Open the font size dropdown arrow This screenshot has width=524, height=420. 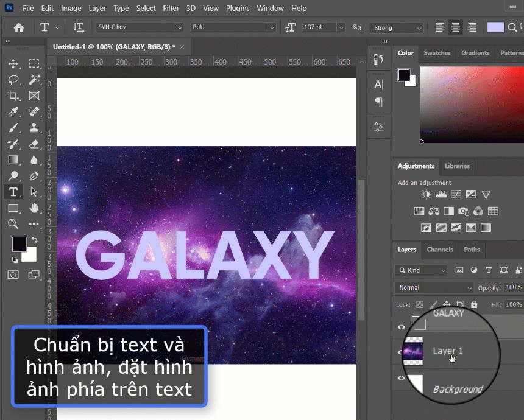[x=341, y=27]
